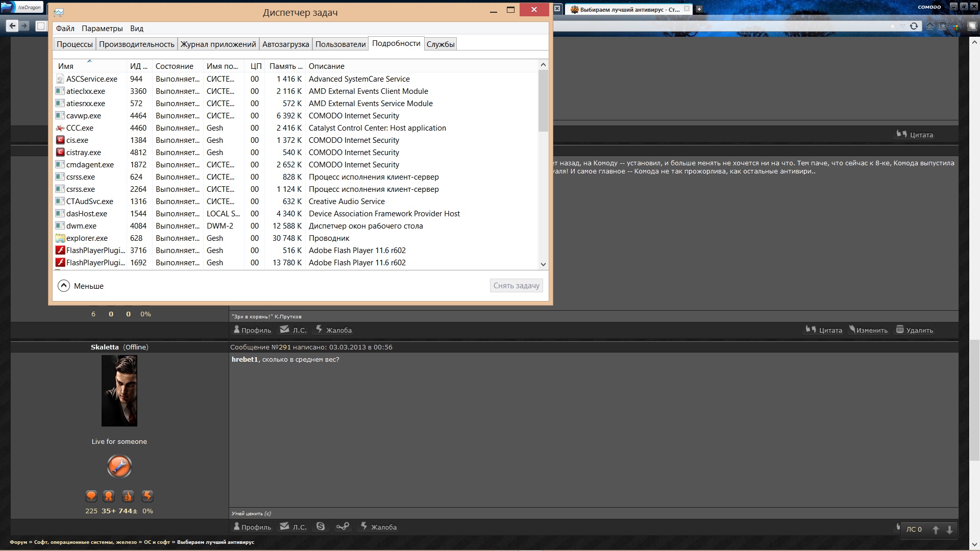Click the lightning award icon above 0%
Image resolution: width=980 pixels, height=551 pixels.
(x=148, y=496)
